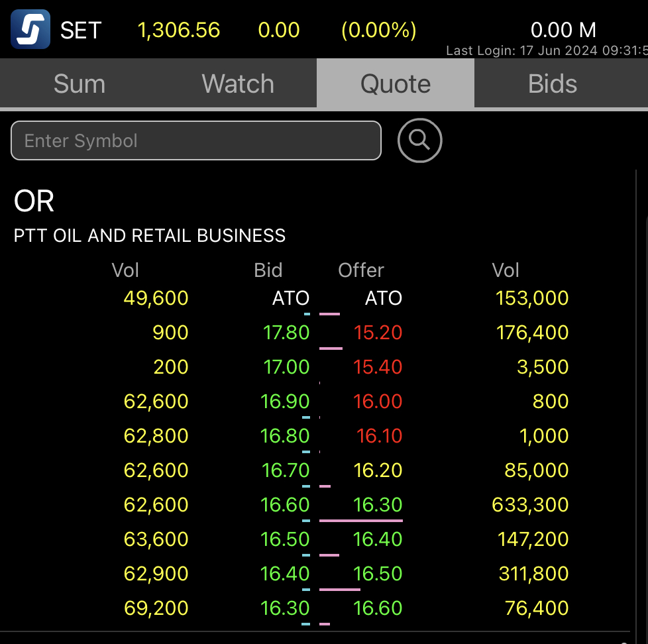
Task: Switch to the Sum tab
Action: point(80,84)
